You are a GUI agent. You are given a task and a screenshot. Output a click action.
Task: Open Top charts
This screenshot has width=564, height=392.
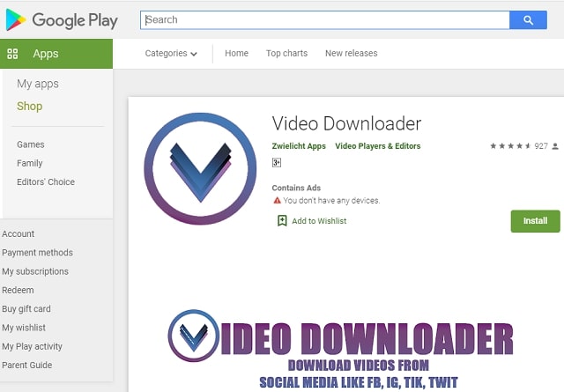click(286, 53)
